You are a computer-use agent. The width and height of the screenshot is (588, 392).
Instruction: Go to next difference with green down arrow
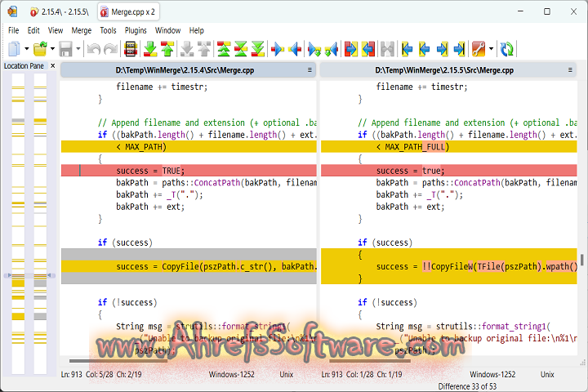coord(150,49)
